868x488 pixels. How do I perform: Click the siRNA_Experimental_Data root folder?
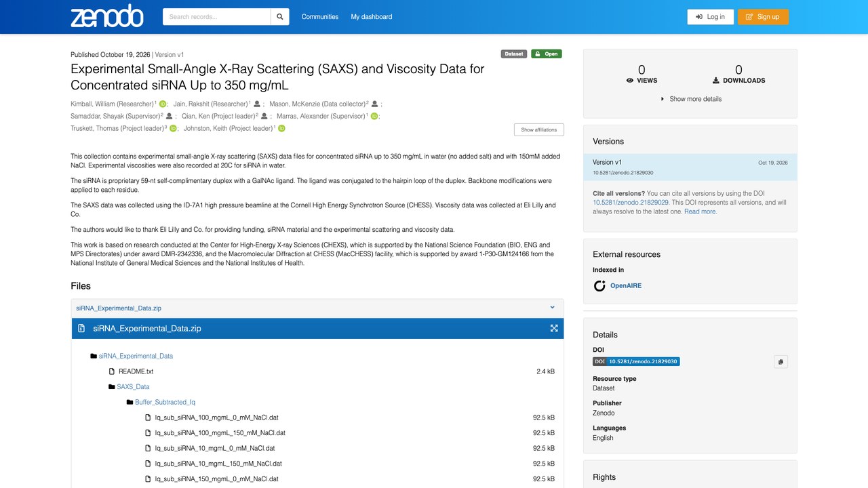pyautogui.click(x=136, y=356)
